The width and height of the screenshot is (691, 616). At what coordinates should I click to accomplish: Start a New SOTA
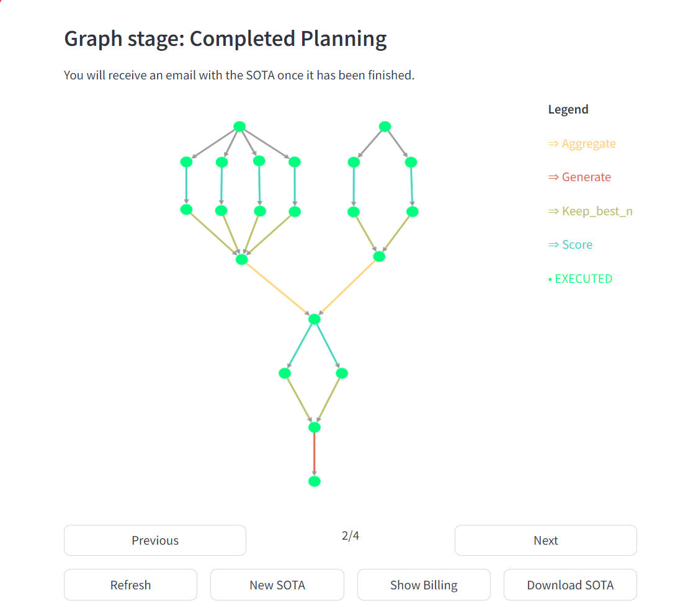click(x=277, y=585)
